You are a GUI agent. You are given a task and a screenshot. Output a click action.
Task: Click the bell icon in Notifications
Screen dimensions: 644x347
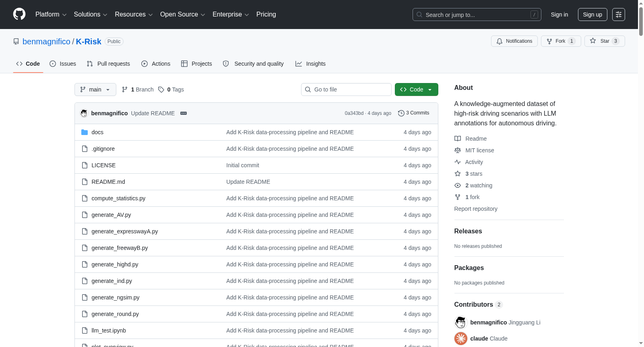point(500,41)
